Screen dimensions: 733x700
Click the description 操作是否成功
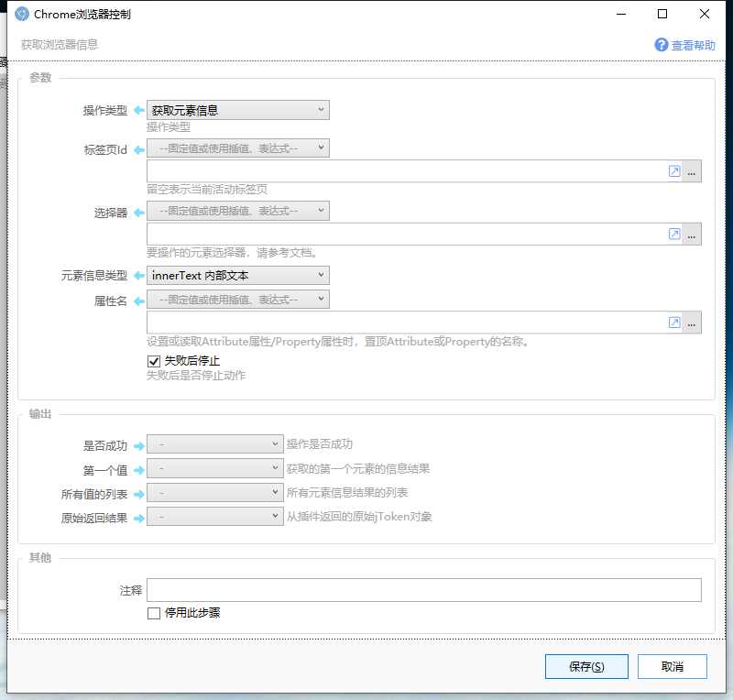tap(319, 444)
